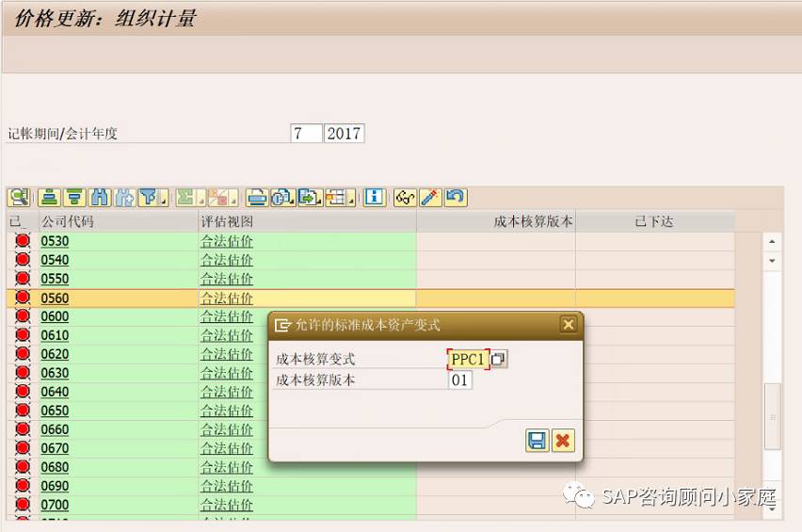Open the filter options dropdown arrow

coord(164,200)
